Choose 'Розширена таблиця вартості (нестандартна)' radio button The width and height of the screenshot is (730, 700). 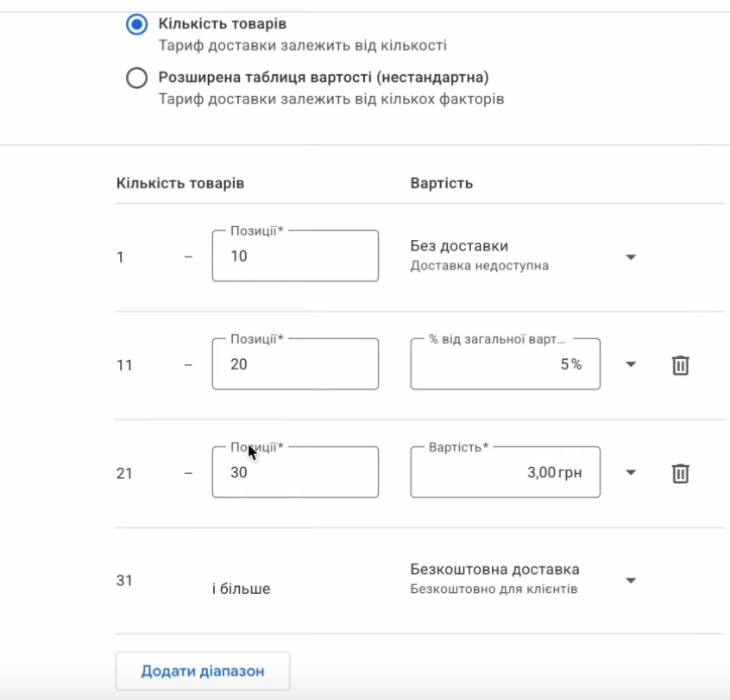[x=136, y=79]
